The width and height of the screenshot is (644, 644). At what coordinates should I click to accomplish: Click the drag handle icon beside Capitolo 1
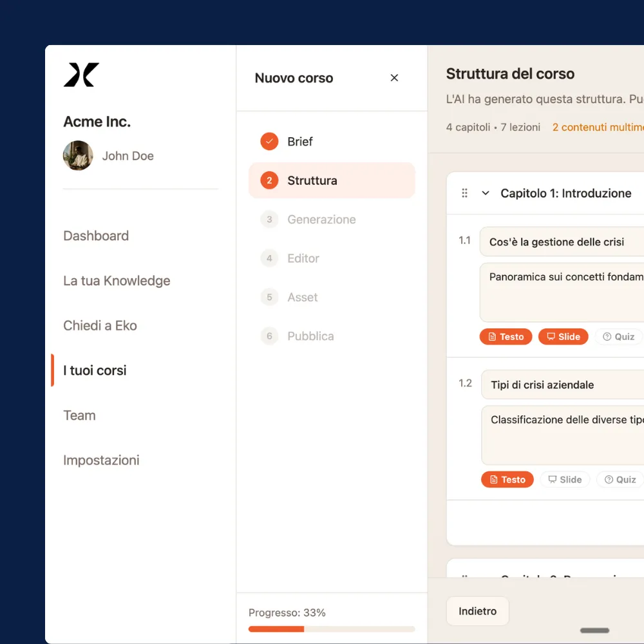[464, 193]
